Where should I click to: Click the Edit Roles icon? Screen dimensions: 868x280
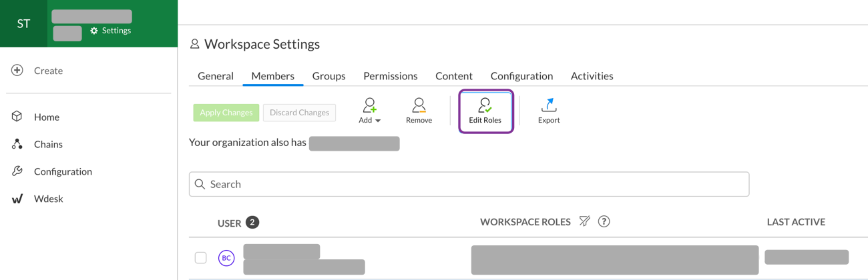[485, 106]
